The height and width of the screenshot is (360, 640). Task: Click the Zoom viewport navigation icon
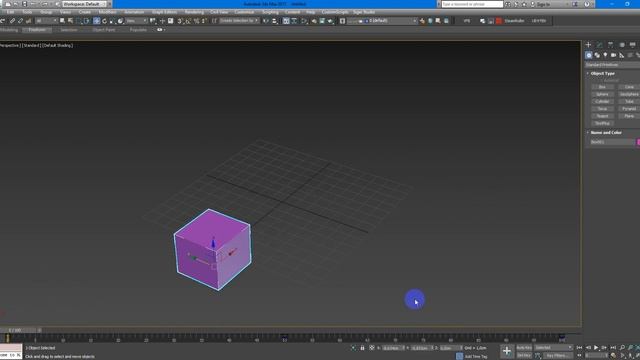[x=622, y=347]
